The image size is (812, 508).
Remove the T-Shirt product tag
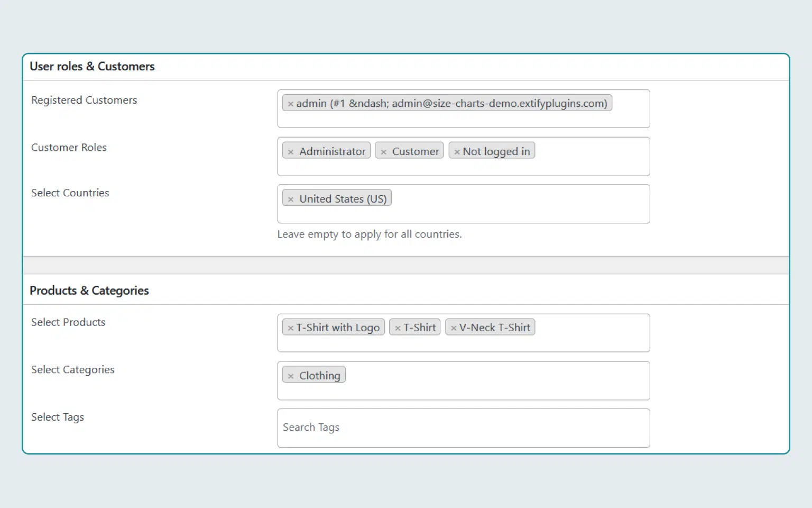point(398,328)
